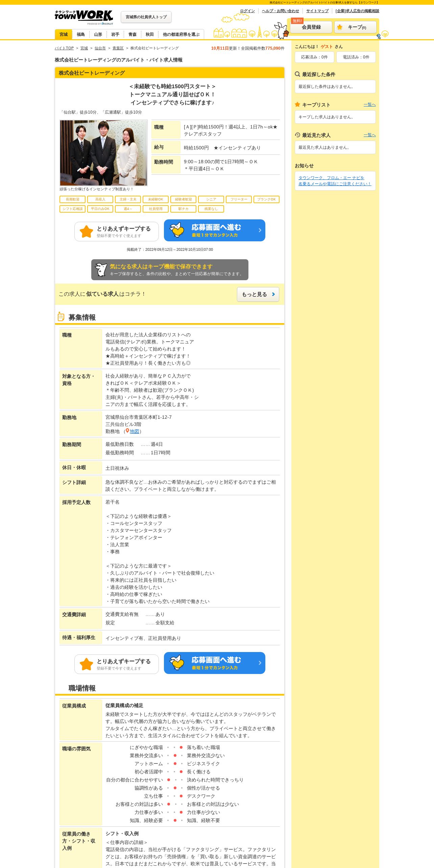
Task: Select the 福島 prefecture tab
Action: click(x=81, y=34)
